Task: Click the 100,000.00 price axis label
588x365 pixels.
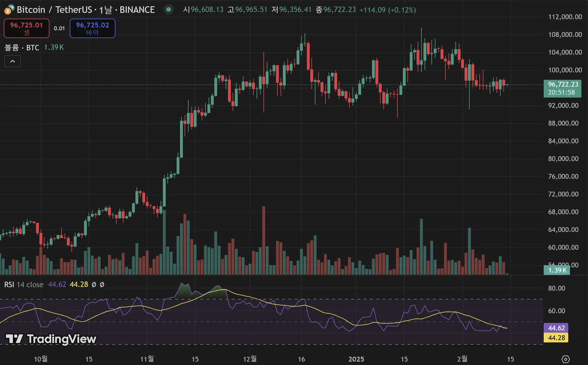Action: tap(565, 70)
